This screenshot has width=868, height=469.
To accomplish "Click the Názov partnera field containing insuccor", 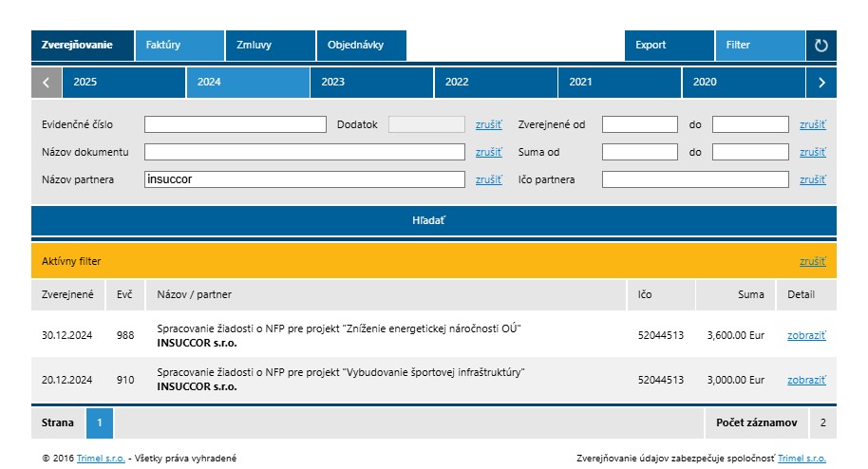I will point(304,179).
